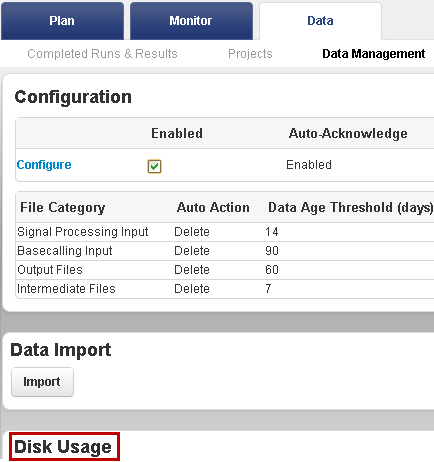
Task: Switch to the Monitor tab
Action: coord(191,21)
